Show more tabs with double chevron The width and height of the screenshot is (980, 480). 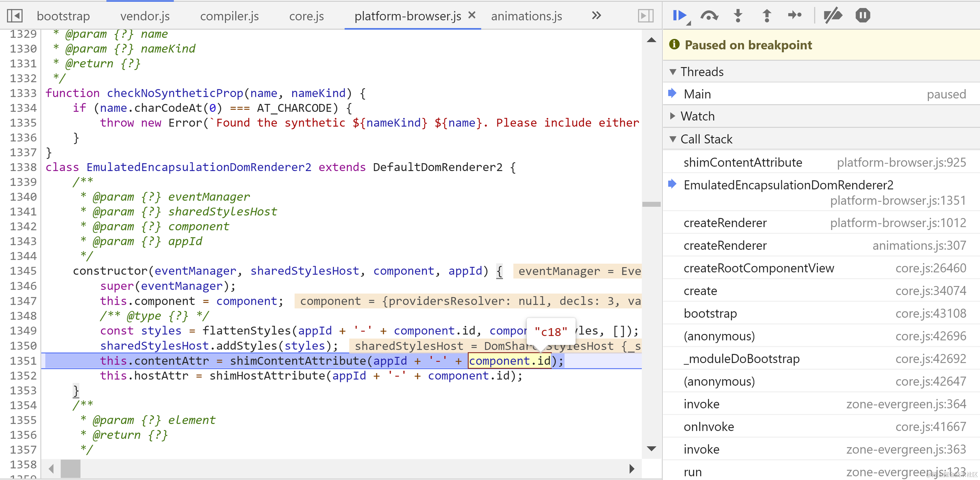(x=596, y=16)
